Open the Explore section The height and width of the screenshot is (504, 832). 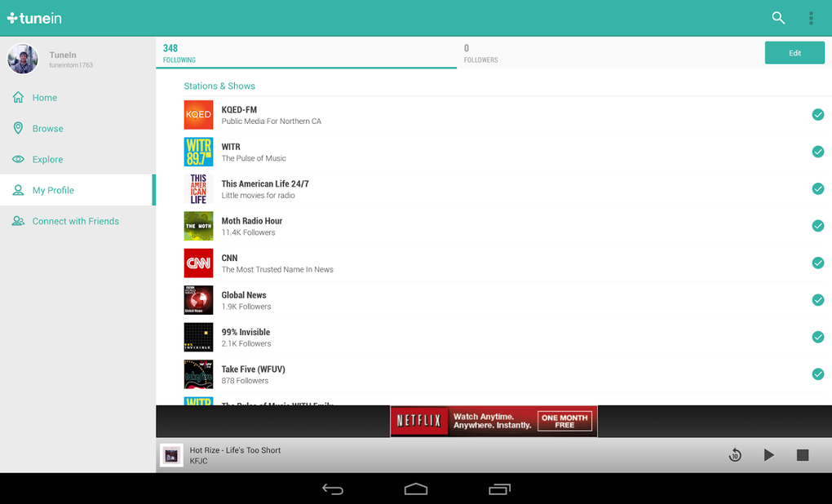tap(49, 159)
